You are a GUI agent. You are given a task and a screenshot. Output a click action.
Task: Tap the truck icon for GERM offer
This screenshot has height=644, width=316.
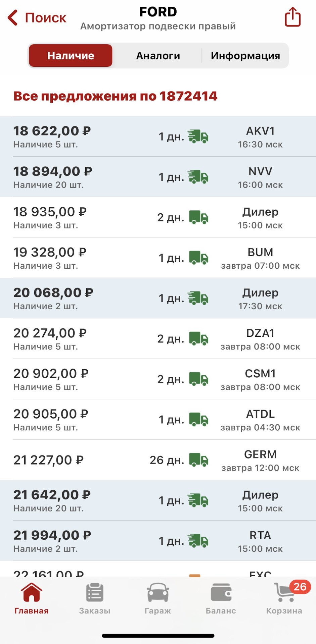(198, 460)
